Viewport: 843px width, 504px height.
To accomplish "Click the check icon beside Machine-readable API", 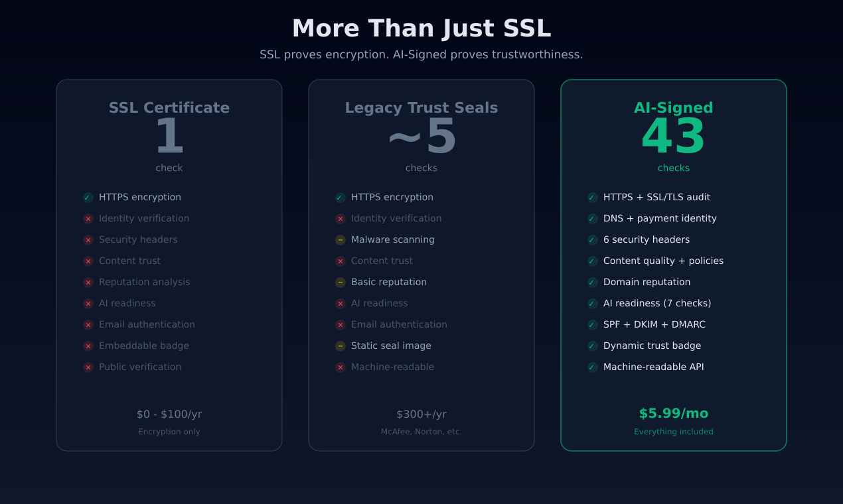I will pyautogui.click(x=593, y=367).
